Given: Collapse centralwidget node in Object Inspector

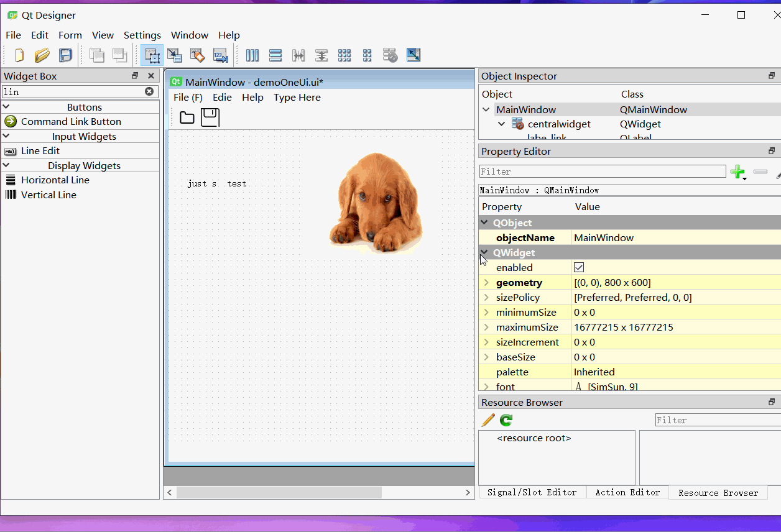Looking at the screenshot, I should click(502, 124).
